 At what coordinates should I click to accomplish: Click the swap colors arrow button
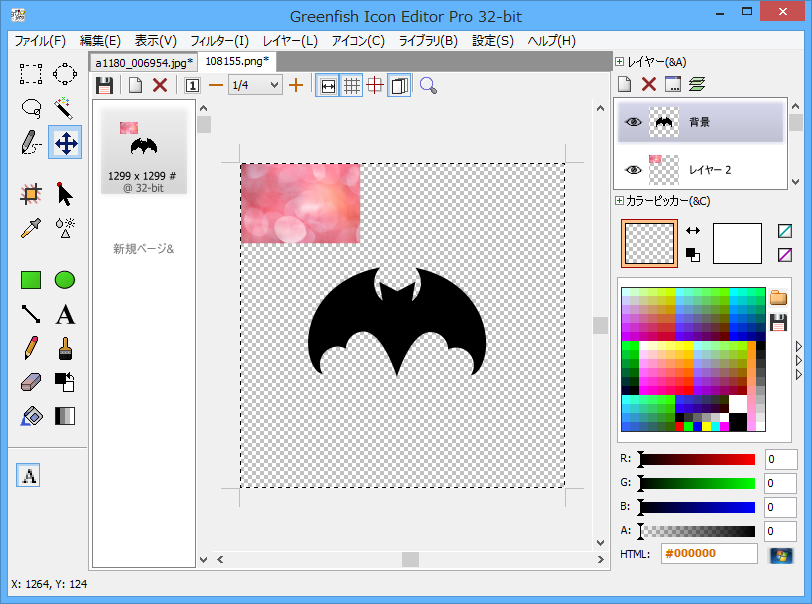click(693, 230)
